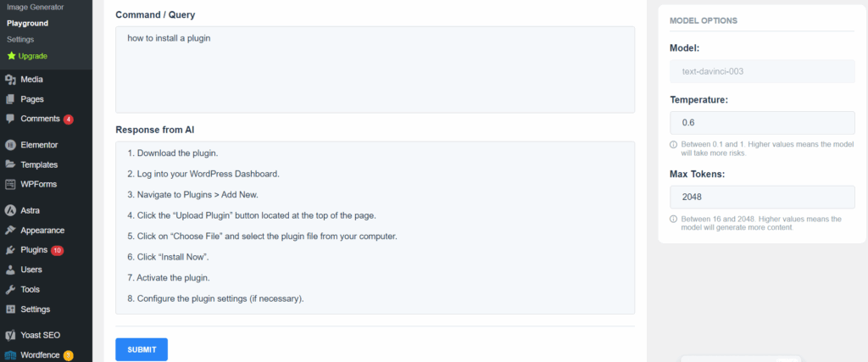
Task: Click the Pages icon in sidebar
Action: pos(10,100)
